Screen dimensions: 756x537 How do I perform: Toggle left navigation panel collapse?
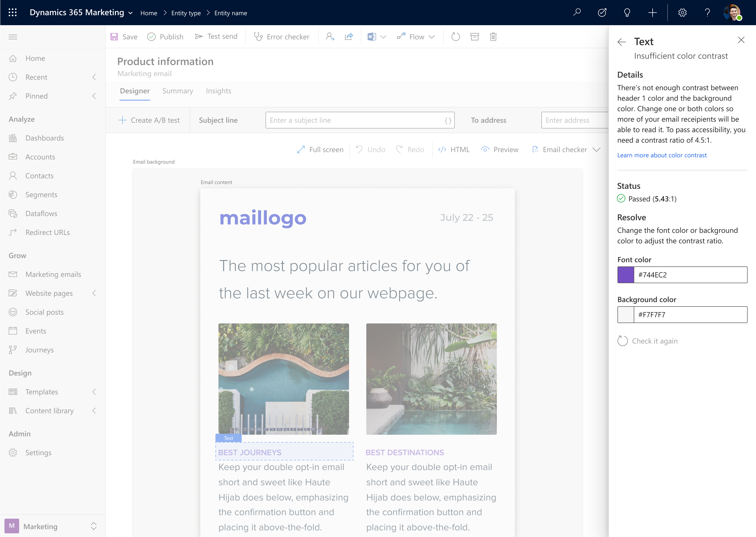click(x=13, y=37)
